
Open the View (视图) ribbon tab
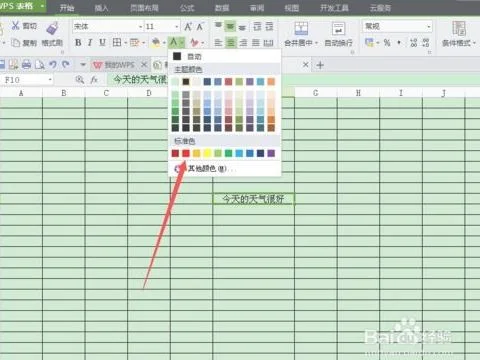click(292, 8)
